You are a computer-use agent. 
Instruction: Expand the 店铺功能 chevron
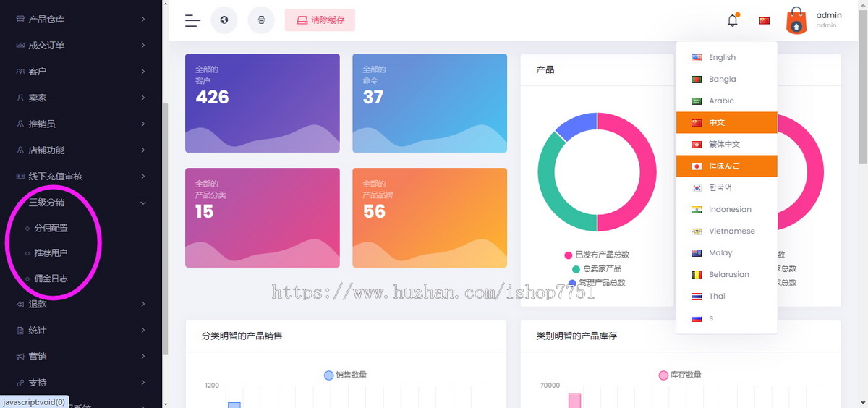[x=143, y=150]
